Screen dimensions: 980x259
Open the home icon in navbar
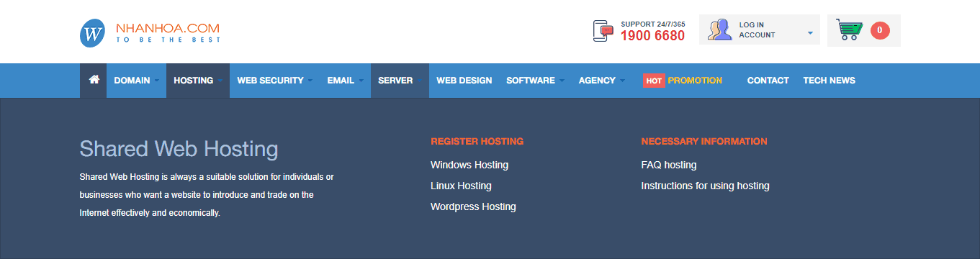94,80
